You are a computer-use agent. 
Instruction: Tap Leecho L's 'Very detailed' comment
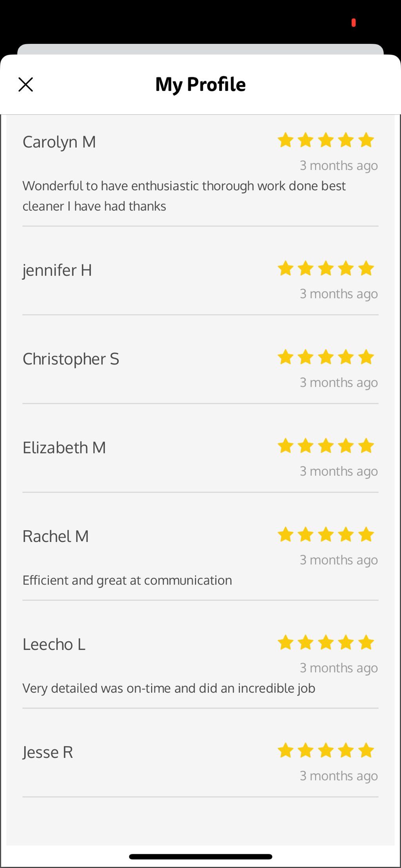(x=169, y=688)
